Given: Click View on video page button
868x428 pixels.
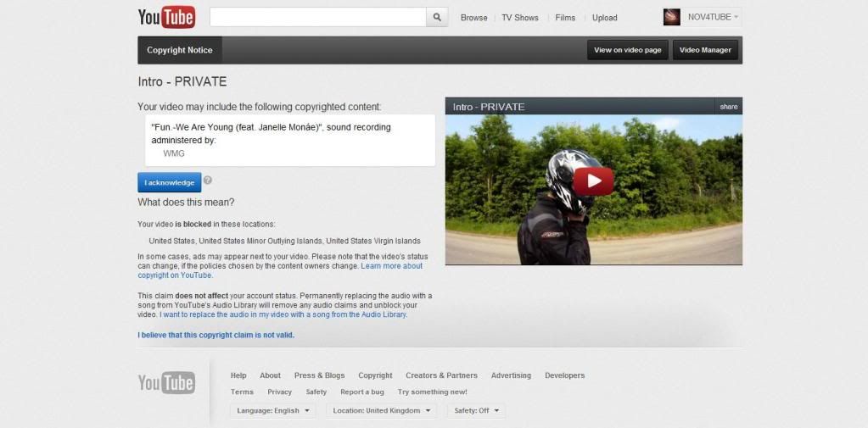Looking at the screenshot, I should tap(627, 50).
